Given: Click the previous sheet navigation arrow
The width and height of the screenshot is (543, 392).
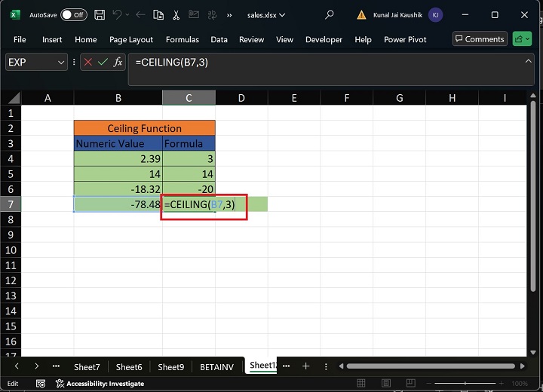Looking at the screenshot, I should (17, 366).
